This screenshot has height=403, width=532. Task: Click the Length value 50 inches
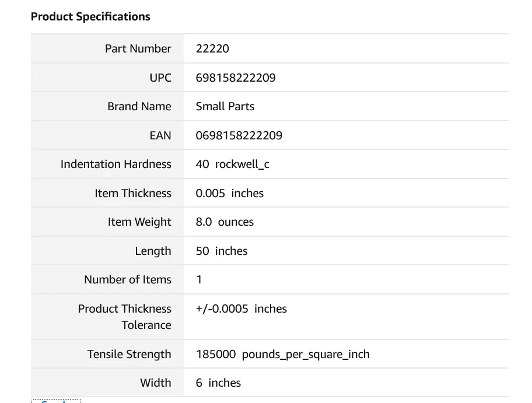(x=222, y=251)
